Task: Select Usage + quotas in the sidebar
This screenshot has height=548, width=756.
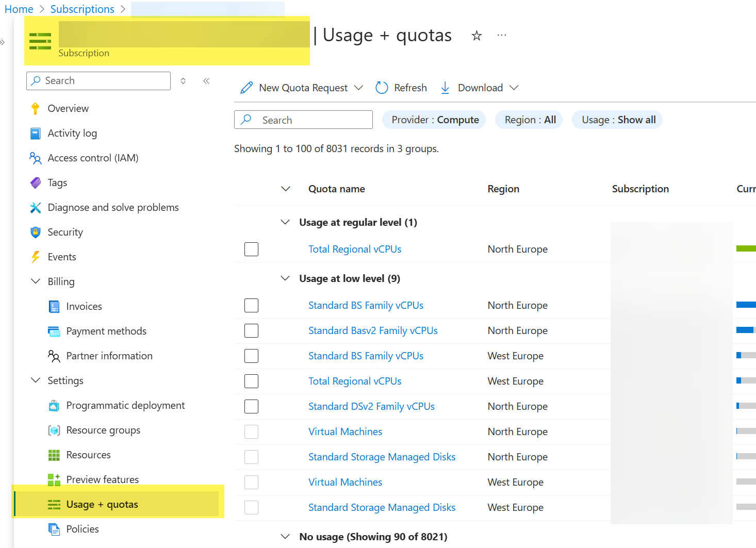Action: click(x=102, y=504)
